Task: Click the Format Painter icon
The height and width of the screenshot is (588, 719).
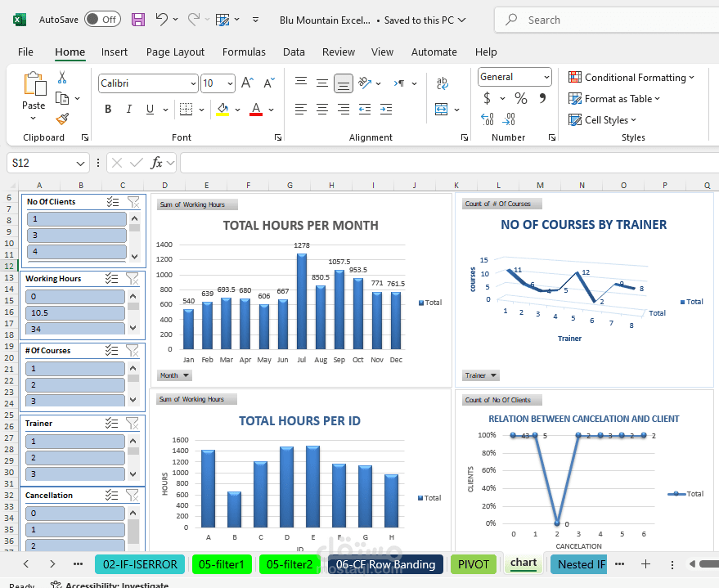Action: (63, 119)
